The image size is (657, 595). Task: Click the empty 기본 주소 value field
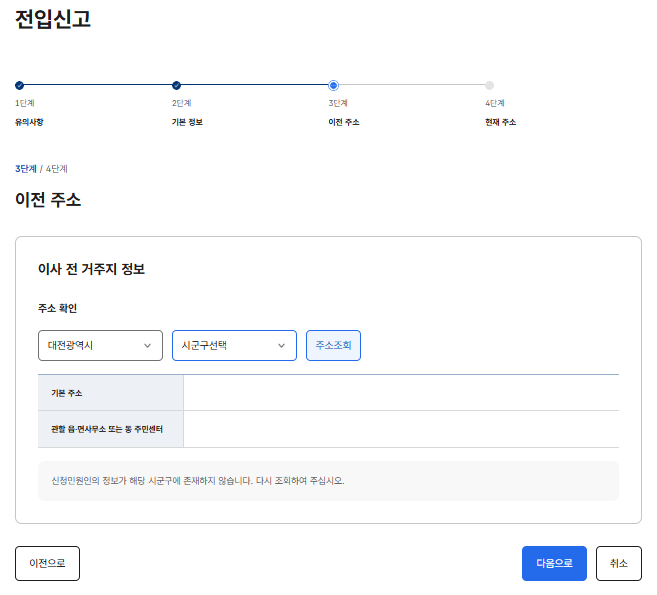click(x=401, y=393)
